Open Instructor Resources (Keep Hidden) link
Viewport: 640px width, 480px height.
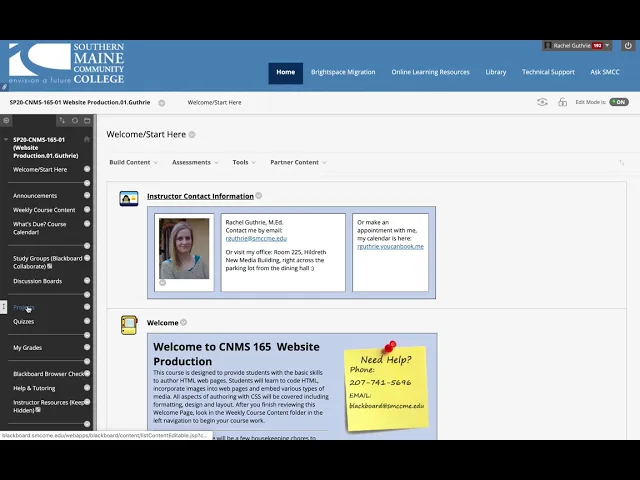click(x=48, y=407)
